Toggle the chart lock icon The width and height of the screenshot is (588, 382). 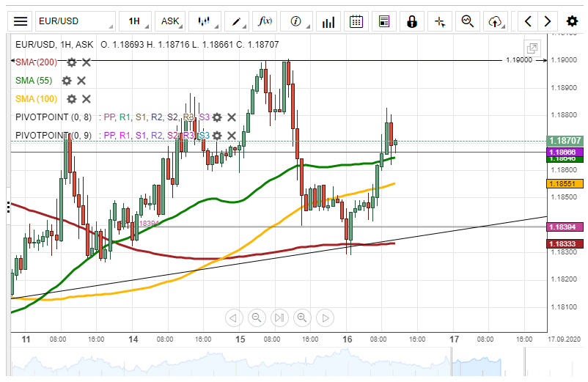pos(412,21)
